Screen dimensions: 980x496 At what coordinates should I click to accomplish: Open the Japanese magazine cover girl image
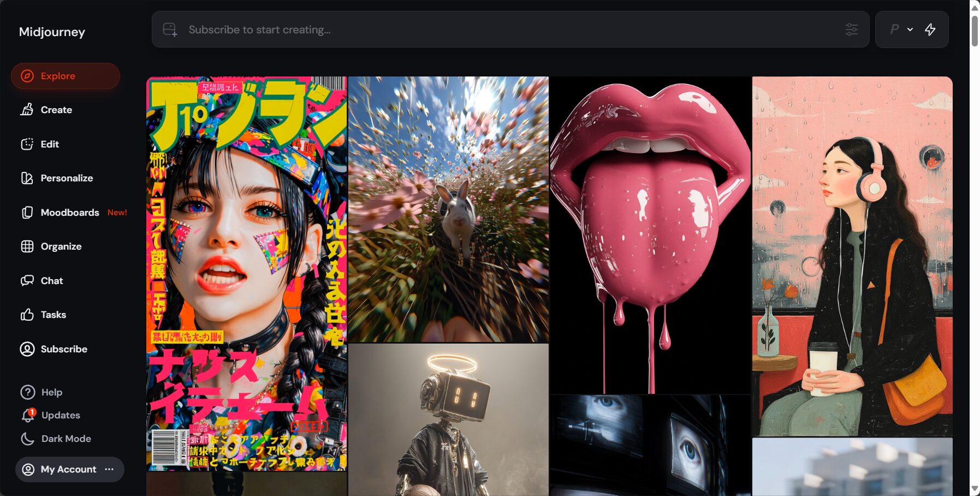click(246, 274)
